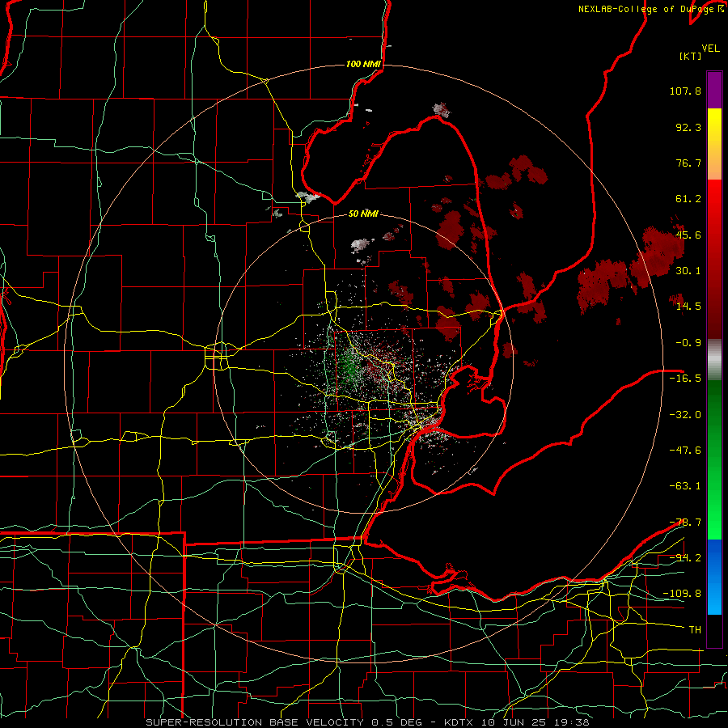Click the -63.1 velocity scale value
The image size is (728, 728).
pos(685,486)
